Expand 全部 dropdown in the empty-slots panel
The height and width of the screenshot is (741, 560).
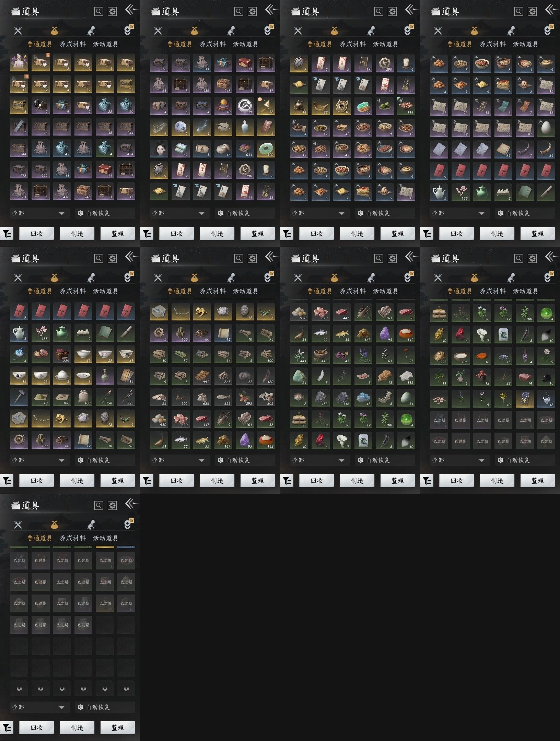pos(39,707)
